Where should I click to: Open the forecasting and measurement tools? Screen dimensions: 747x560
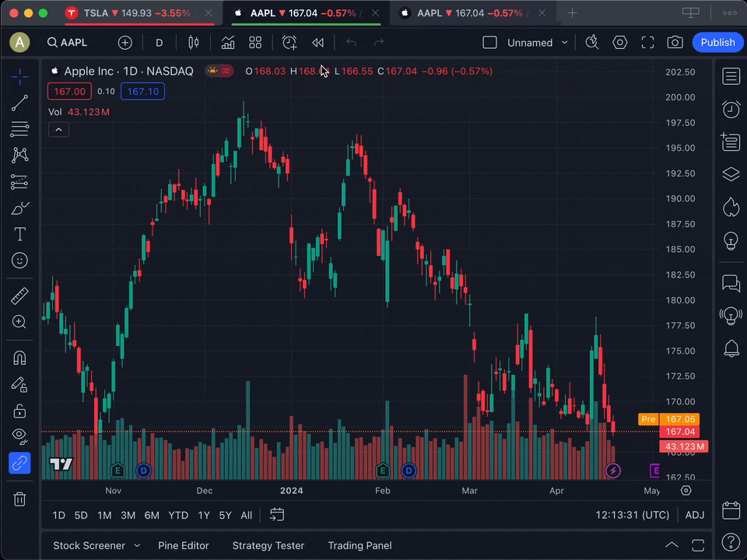point(19,182)
